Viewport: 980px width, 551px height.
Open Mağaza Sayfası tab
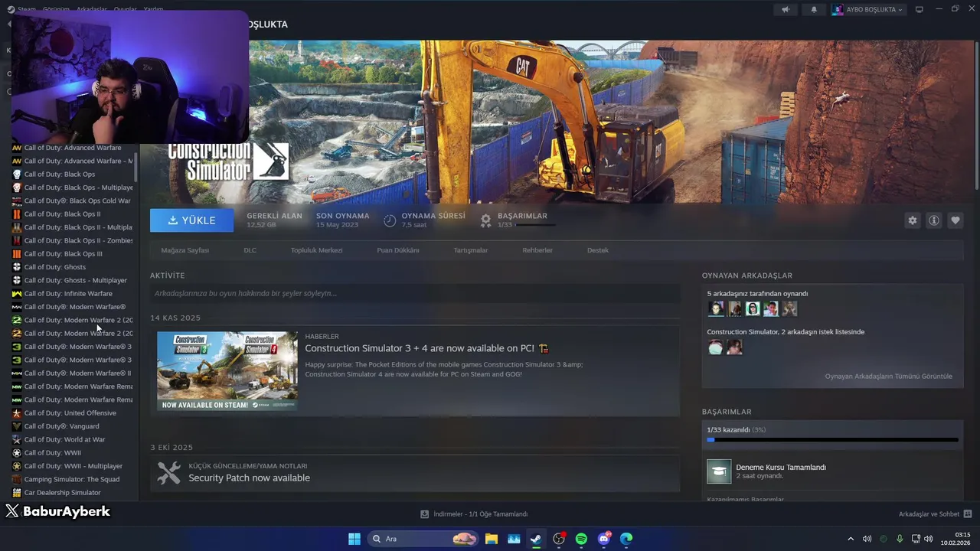pyautogui.click(x=185, y=250)
